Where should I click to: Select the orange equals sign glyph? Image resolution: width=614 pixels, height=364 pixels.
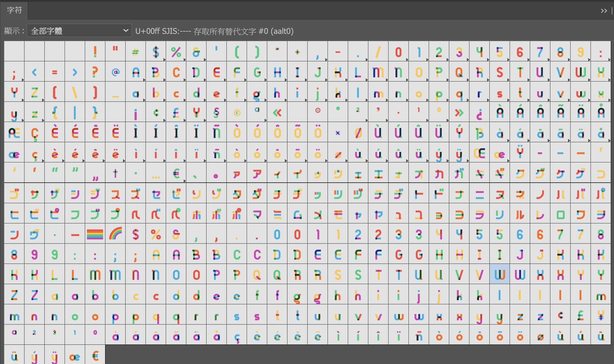55,72
